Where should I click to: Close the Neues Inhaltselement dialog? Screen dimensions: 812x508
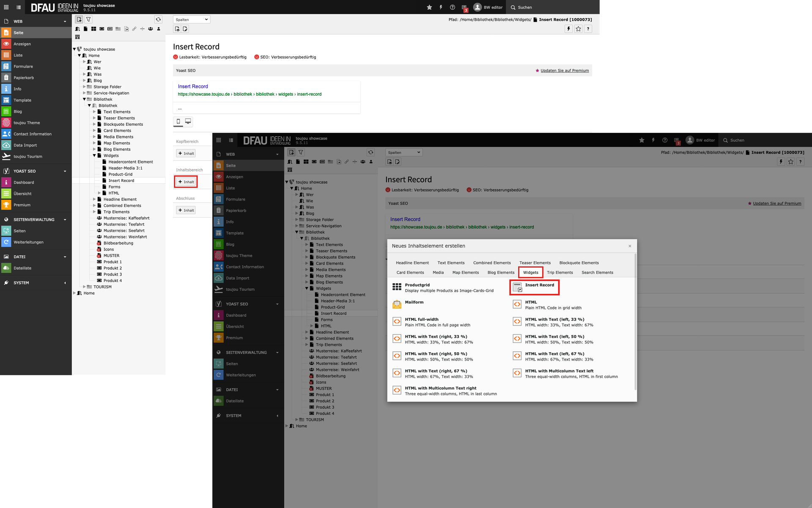(x=630, y=246)
